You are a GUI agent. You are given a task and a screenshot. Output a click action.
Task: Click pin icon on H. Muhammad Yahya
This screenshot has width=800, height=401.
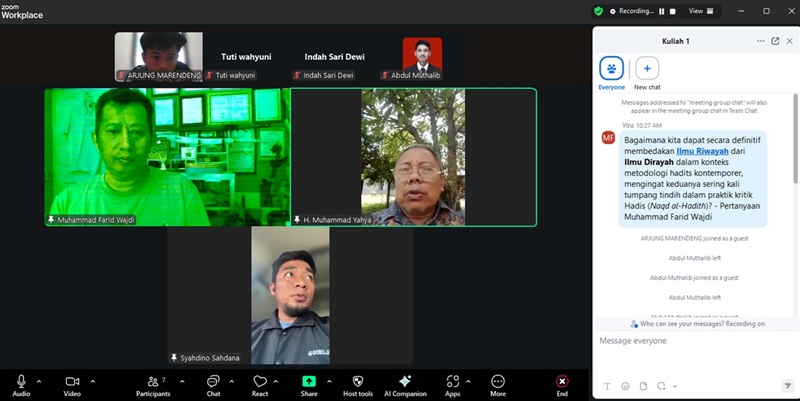tap(297, 220)
